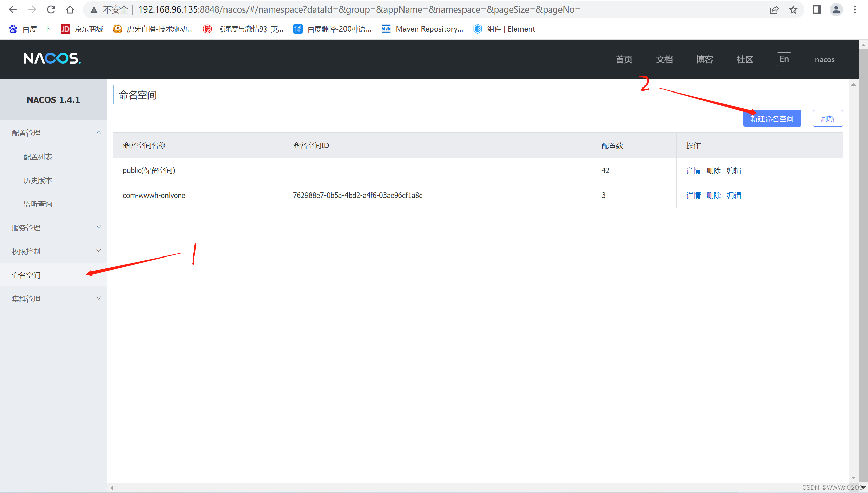Image resolution: width=868 pixels, height=493 pixels.
Task: Open 监听查询 in the sidebar
Action: point(38,204)
